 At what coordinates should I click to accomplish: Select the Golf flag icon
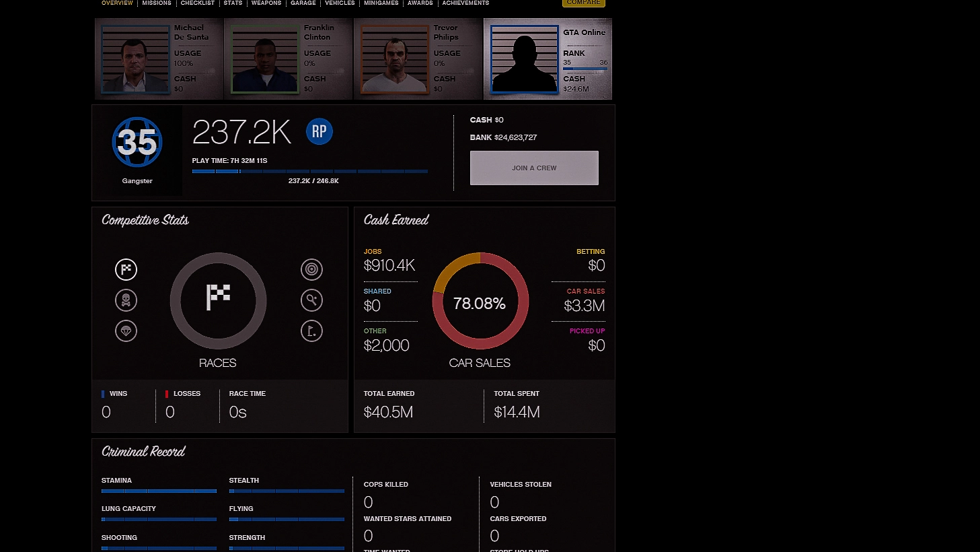[311, 331]
